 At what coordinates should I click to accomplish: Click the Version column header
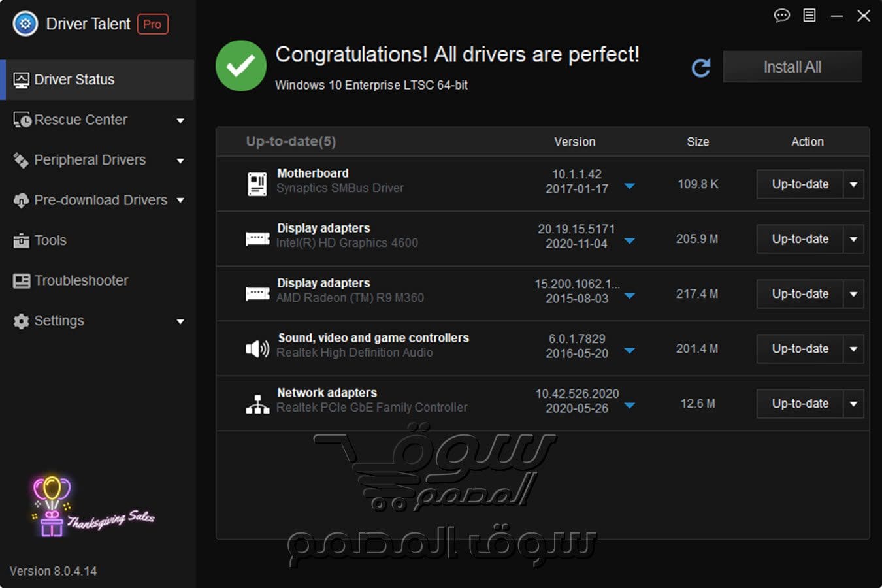[x=575, y=142]
